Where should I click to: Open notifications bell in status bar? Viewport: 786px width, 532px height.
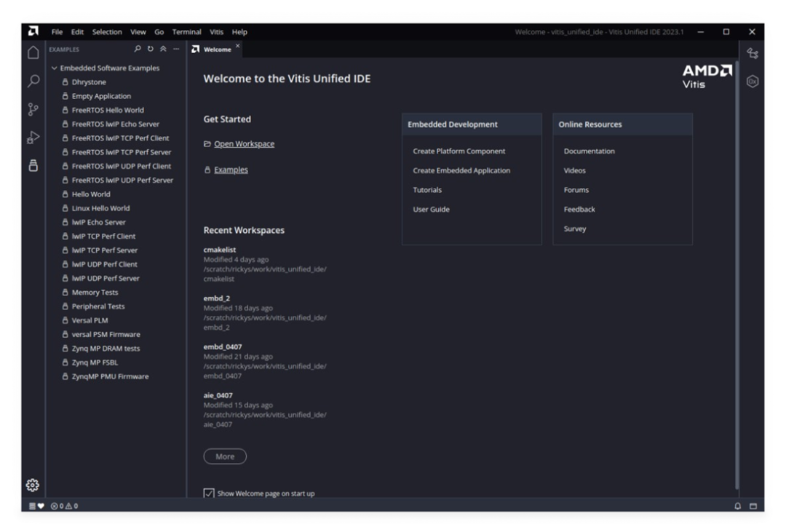tap(737, 506)
